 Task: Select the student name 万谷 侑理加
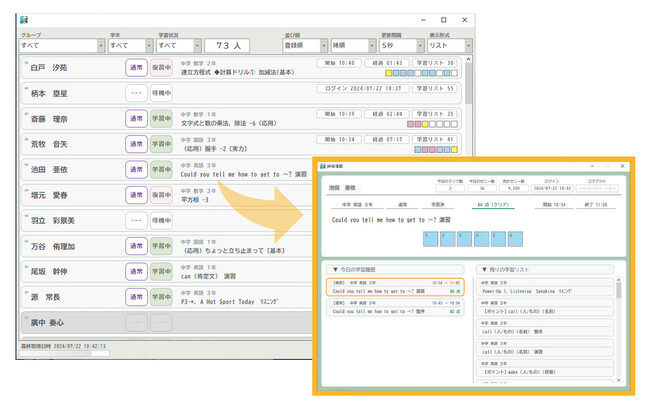(x=53, y=246)
